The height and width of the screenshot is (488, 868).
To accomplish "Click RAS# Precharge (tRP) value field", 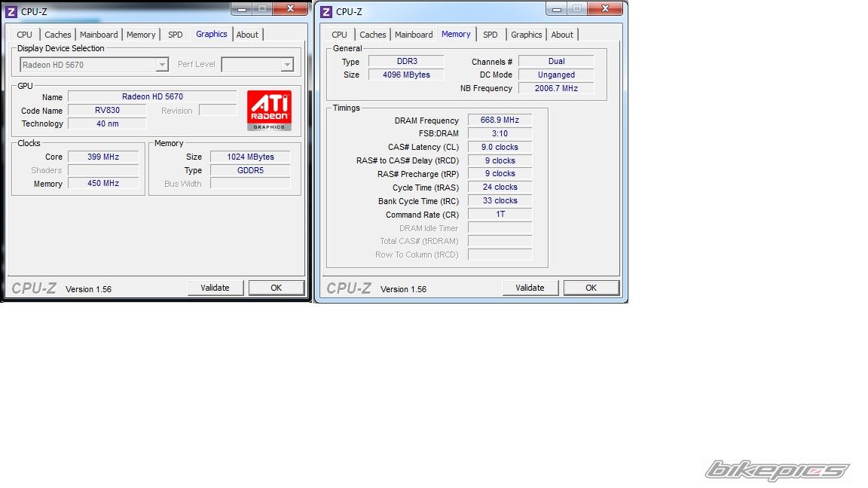I will pos(500,174).
